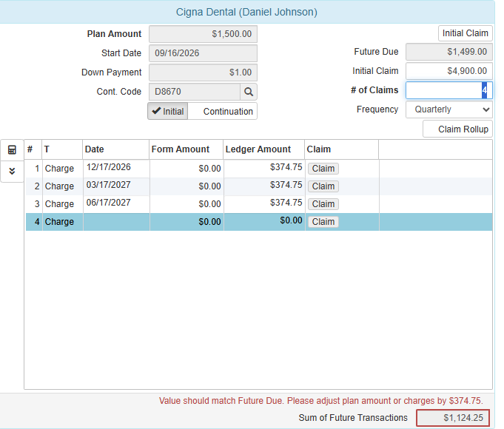Click the T column header
The width and height of the screenshot is (504, 429).
click(x=62, y=149)
